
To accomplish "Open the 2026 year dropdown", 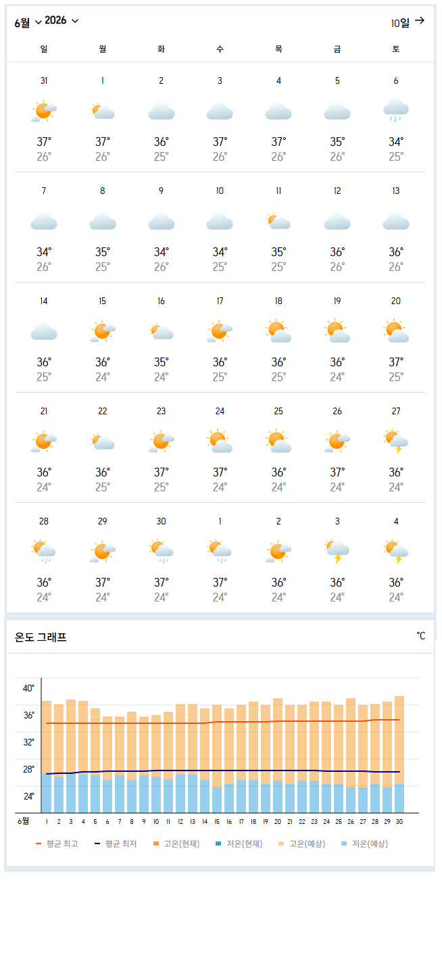I will pyautogui.click(x=62, y=21).
